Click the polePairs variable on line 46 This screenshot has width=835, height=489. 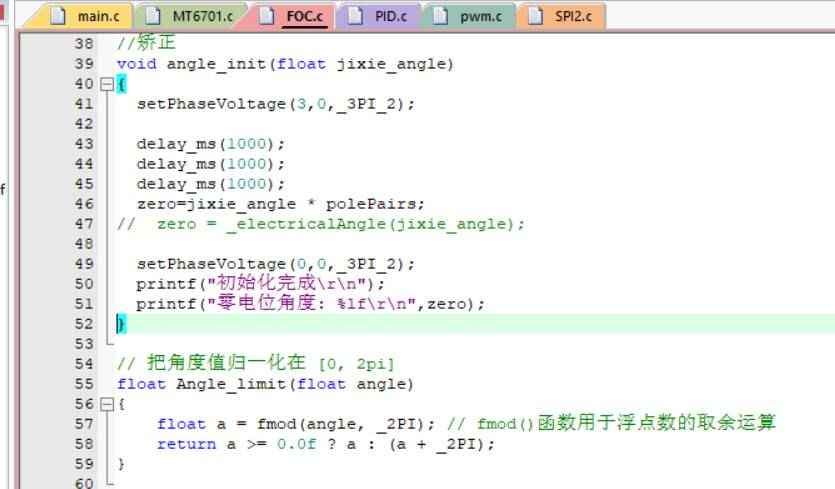click(371, 204)
